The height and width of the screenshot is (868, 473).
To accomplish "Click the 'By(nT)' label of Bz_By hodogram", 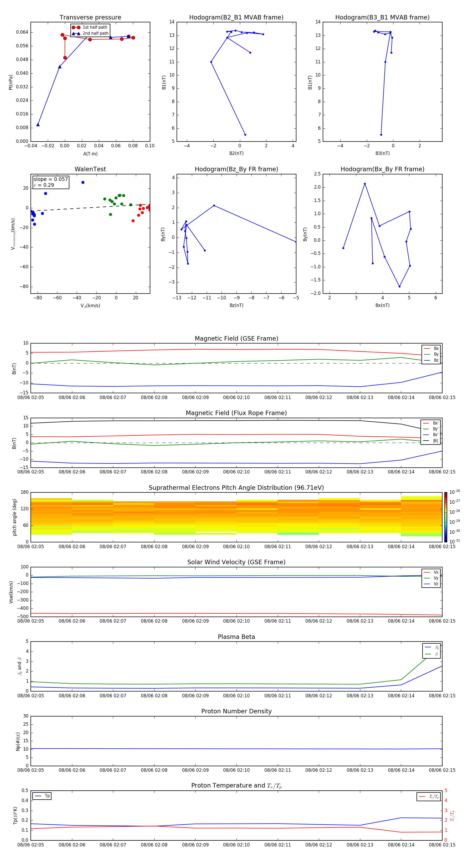I will [x=163, y=234].
